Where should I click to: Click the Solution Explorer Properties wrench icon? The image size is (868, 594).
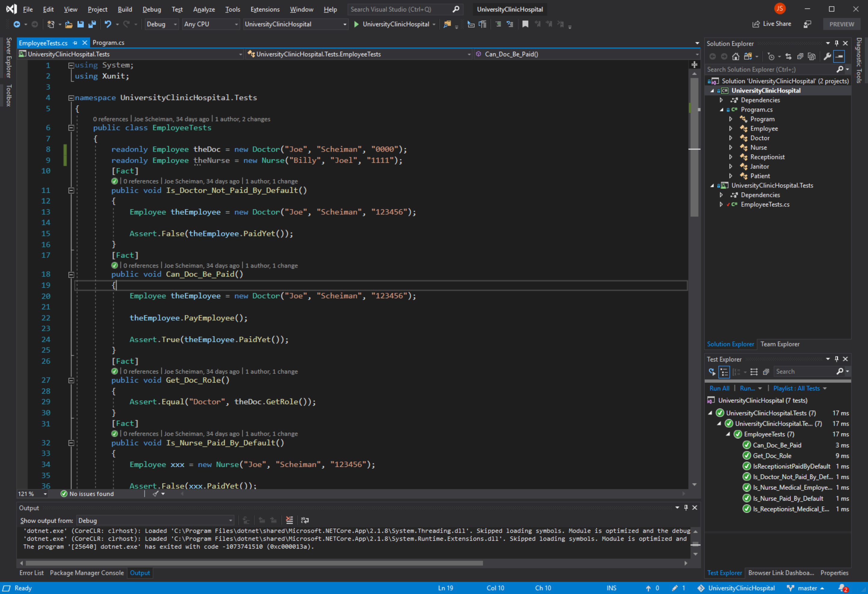click(827, 56)
